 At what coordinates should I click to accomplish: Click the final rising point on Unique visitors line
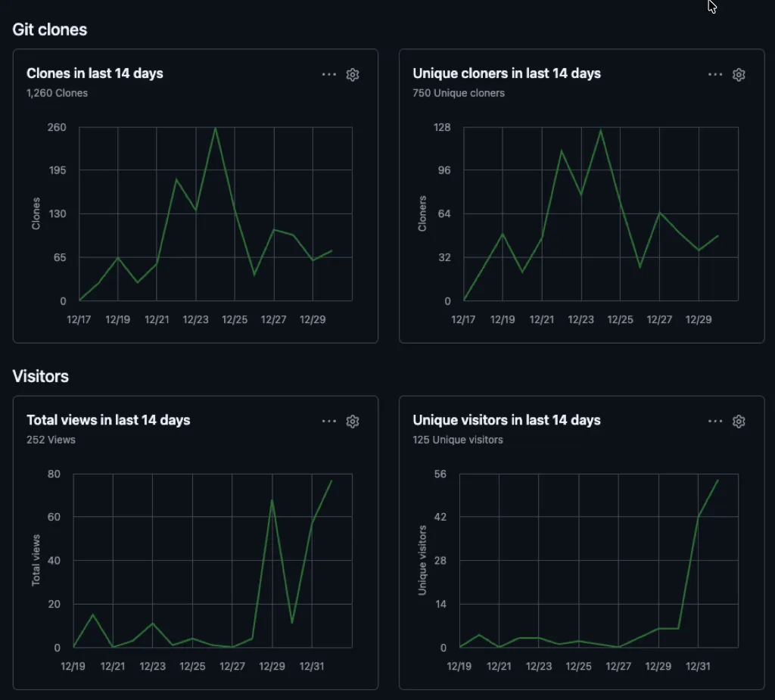tap(717, 480)
